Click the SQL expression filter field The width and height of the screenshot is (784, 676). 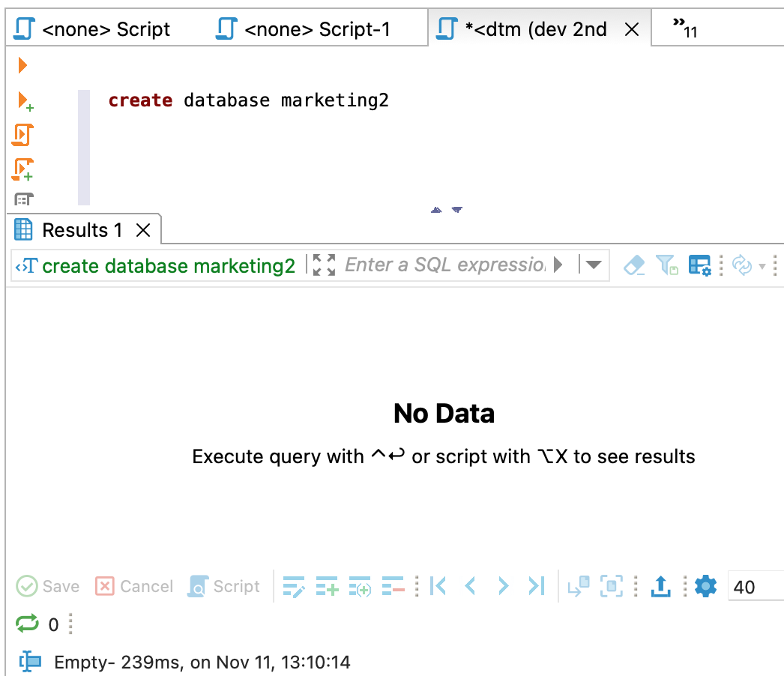click(x=445, y=265)
